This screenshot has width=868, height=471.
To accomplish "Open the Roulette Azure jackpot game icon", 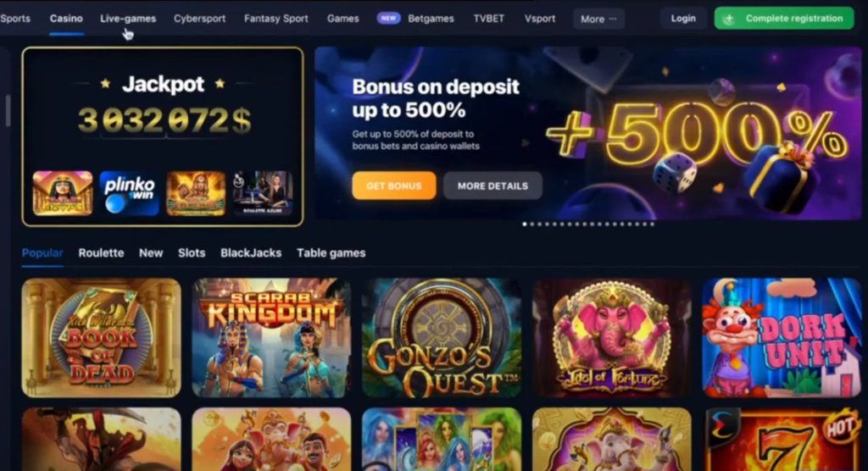I will click(x=263, y=193).
